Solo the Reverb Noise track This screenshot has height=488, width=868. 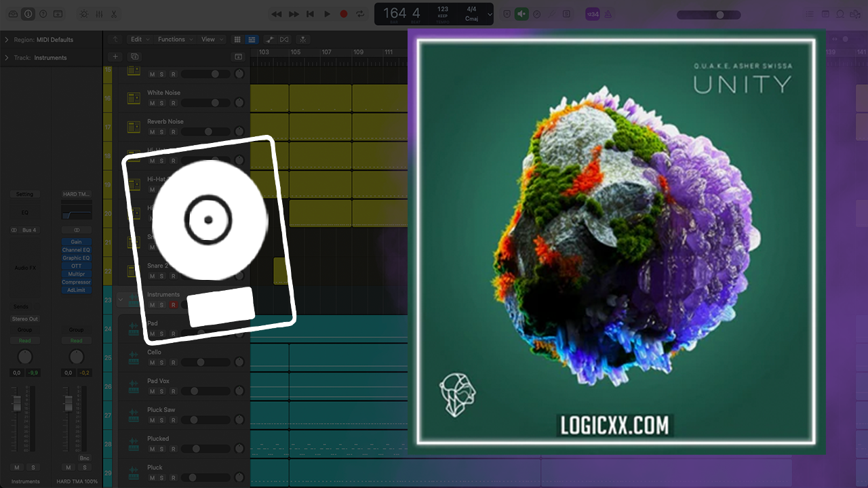point(162,131)
